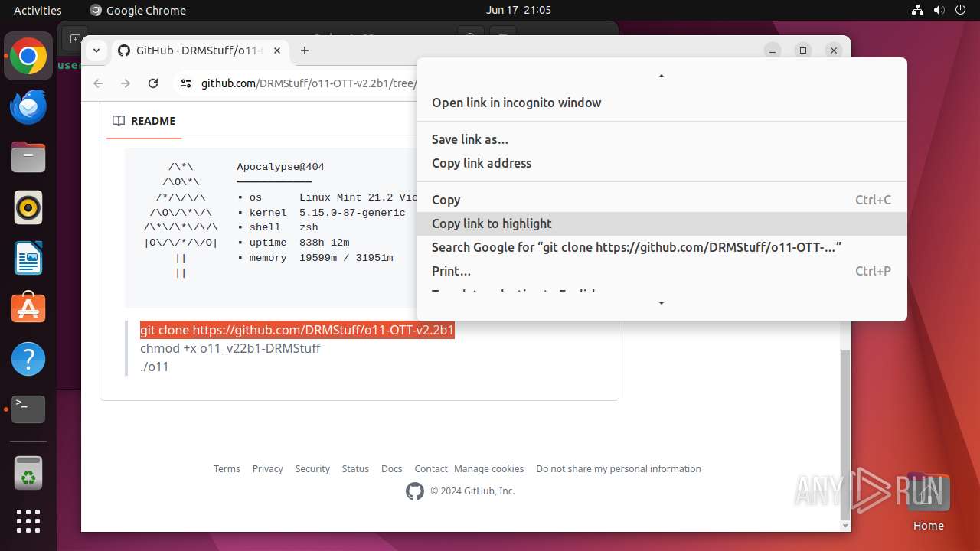Open the Privacy footer link
980x551 pixels.
(x=267, y=468)
